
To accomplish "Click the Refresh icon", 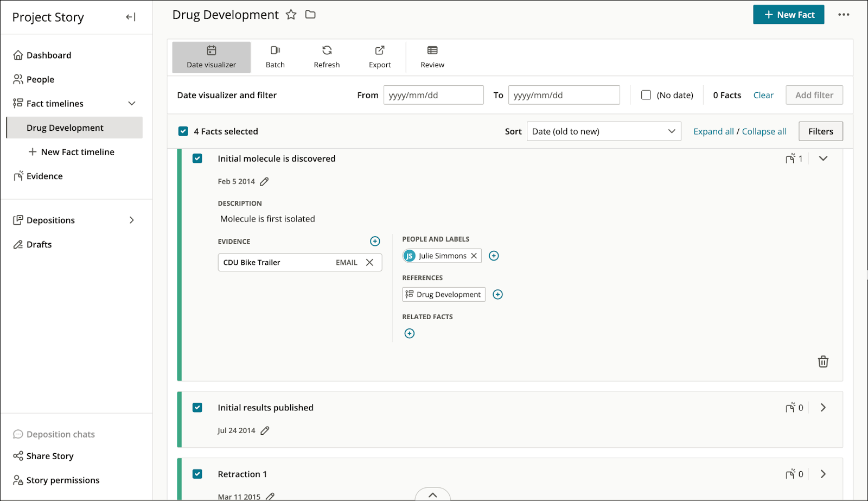I will (326, 50).
